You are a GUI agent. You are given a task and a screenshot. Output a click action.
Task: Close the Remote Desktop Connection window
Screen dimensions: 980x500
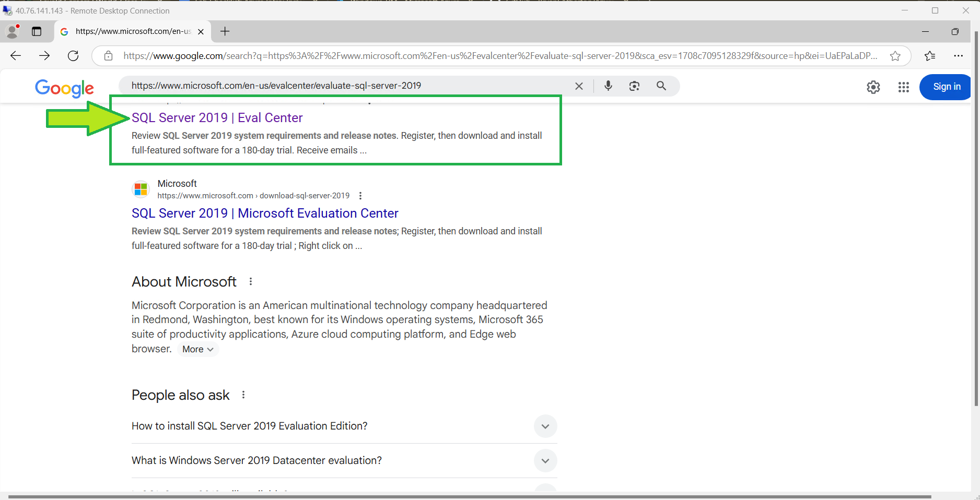pyautogui.click(x=966, y=10)
